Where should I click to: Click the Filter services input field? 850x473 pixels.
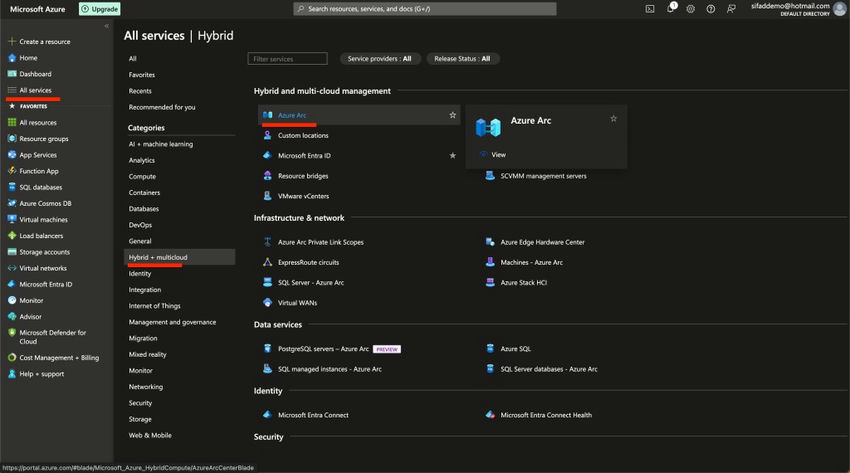click(x=288, y=59)
